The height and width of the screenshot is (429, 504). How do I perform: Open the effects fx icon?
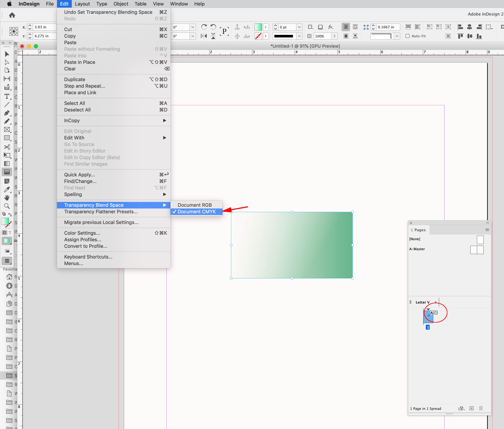pos(330,27)
